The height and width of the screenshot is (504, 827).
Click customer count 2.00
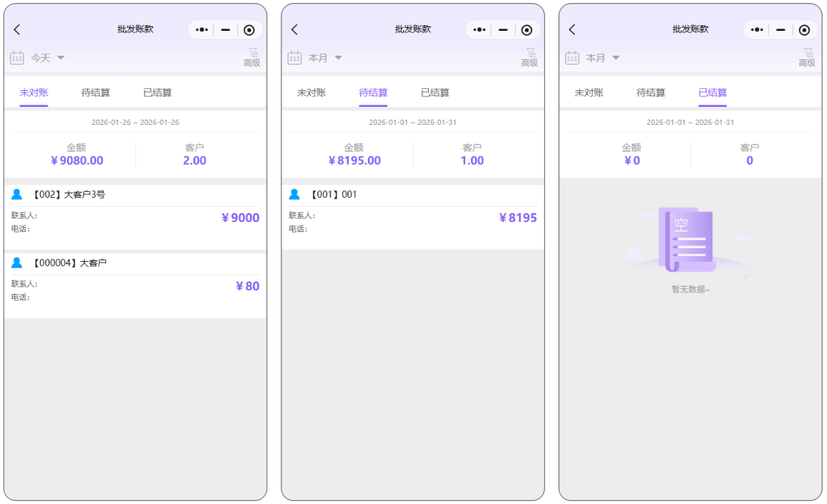click(x=195, y=160)
